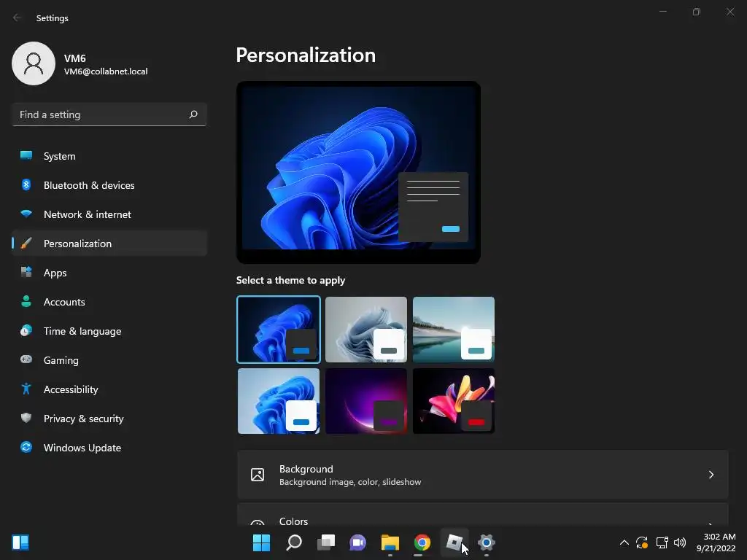Click the sync status tray icon

click(642, 542)
